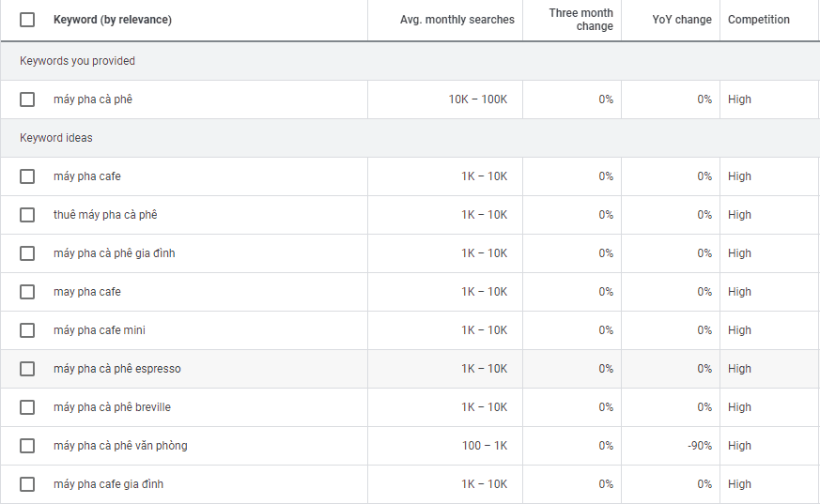The image size is (820, 504).
Task: Check the máy pha cà phê gia đình box
Action: click(x=27, y=253)
